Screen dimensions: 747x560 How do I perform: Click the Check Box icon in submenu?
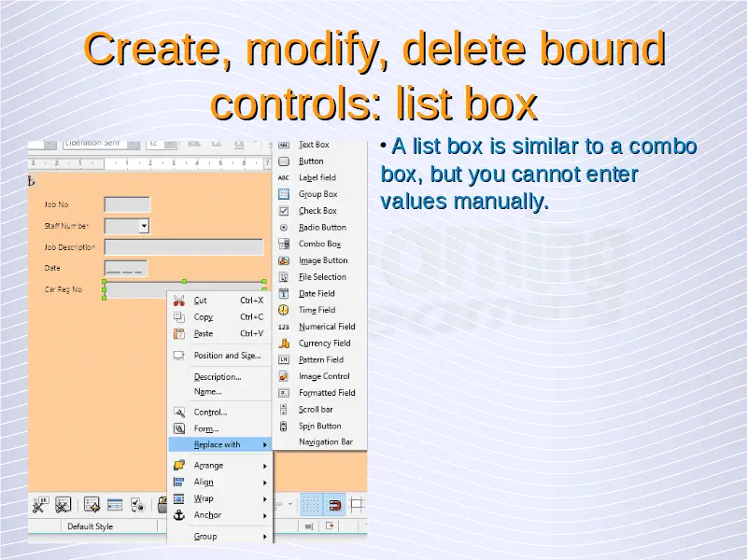[x=284, y=211]
